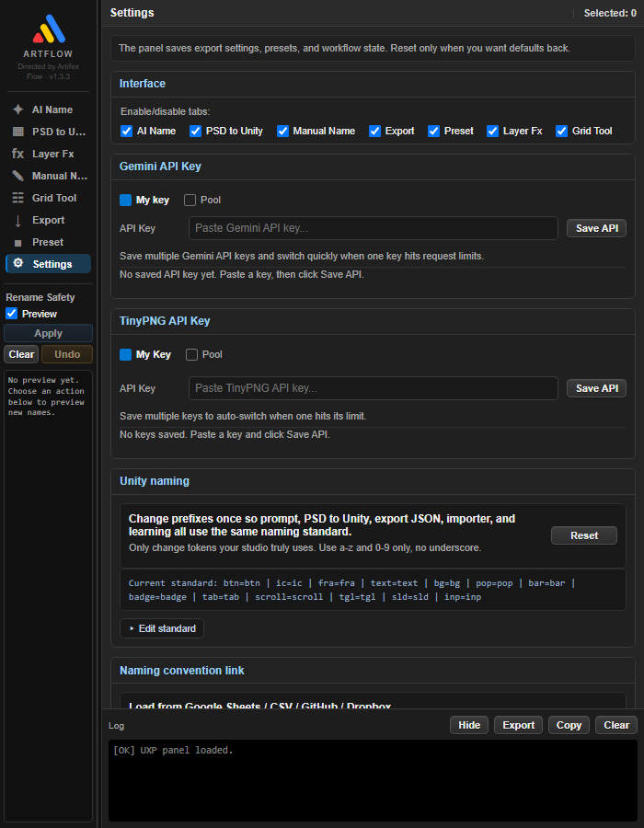
Task: Click the Interface section heading
Action: (x=143, y=84)
